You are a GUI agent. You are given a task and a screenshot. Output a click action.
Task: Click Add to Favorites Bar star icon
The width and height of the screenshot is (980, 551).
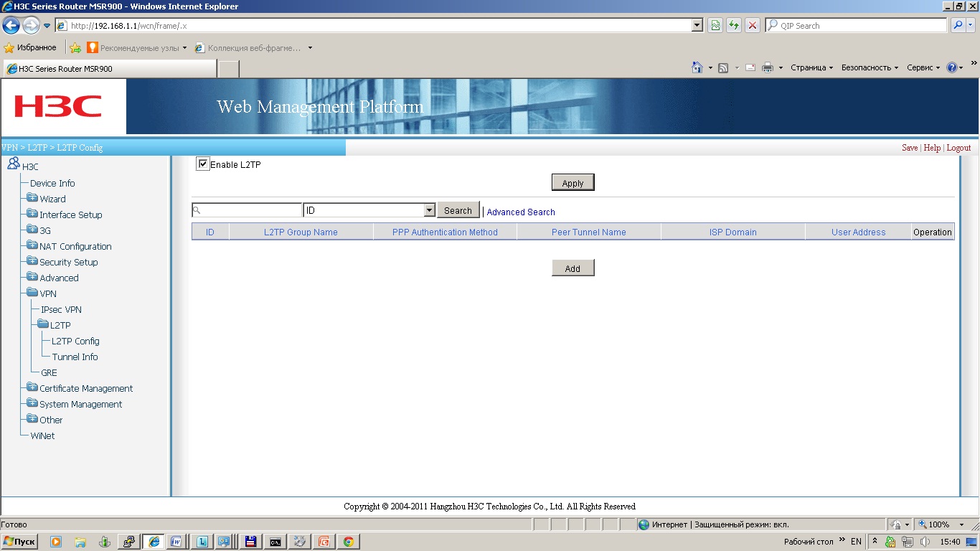(x=75, y=48)
